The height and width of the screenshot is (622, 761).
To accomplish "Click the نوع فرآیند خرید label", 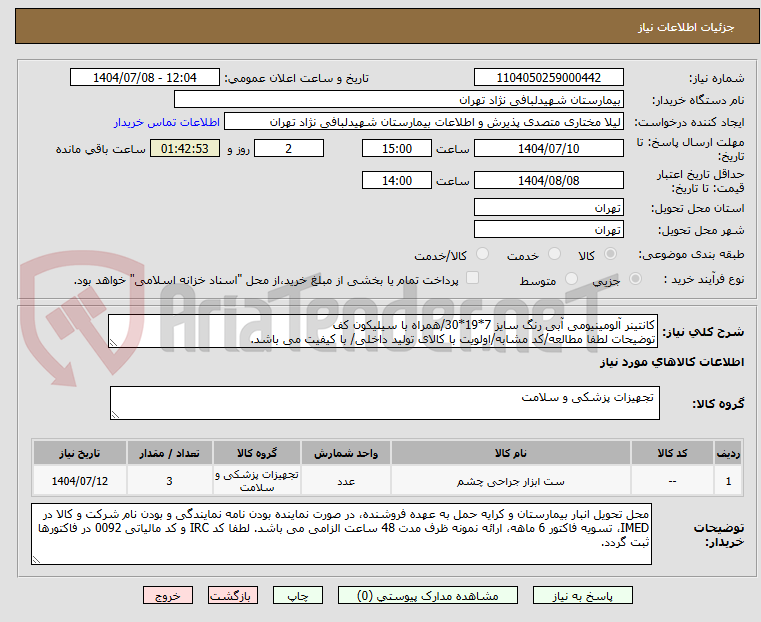I will 704,279.
